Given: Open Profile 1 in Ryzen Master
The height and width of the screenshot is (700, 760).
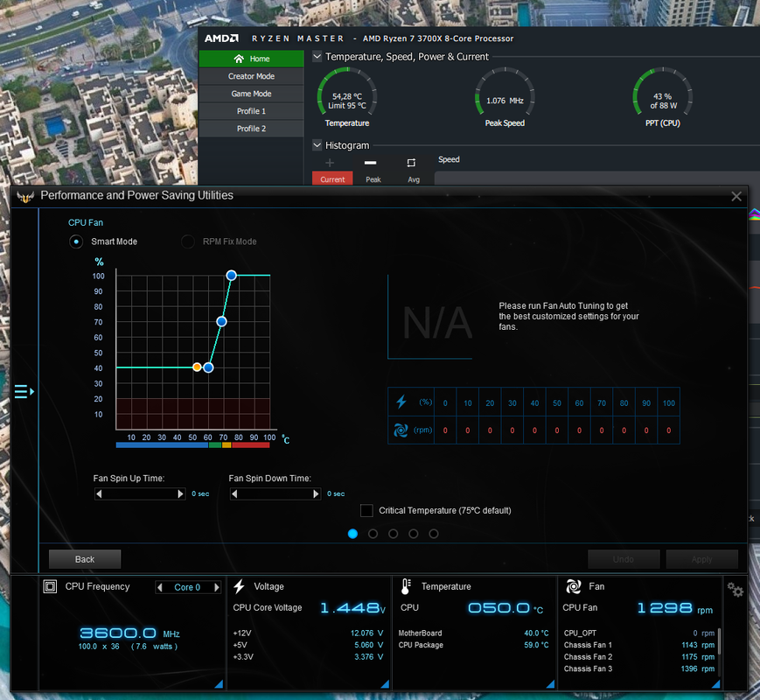Looking at the screenshot, I should pyautogui.click(x=251, y=111).
